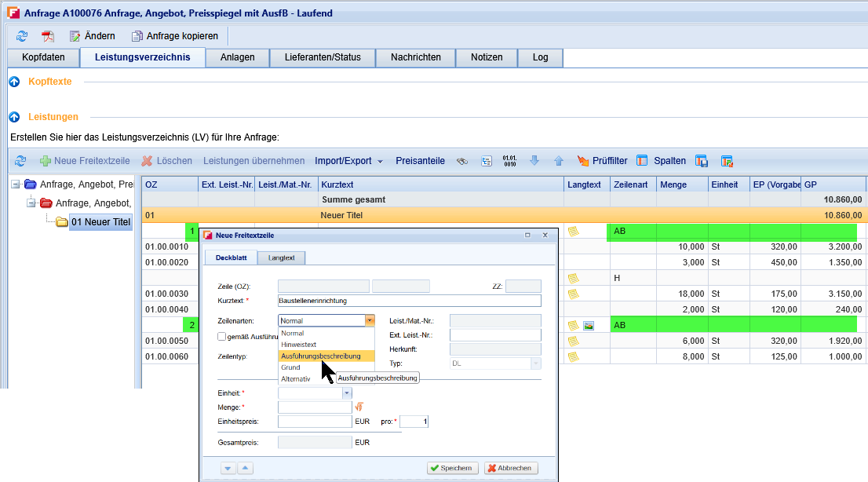Choose 'Alternativ' in the Zeilenarten list
Screen dimensions: 868x482
(x=296, y=378)
